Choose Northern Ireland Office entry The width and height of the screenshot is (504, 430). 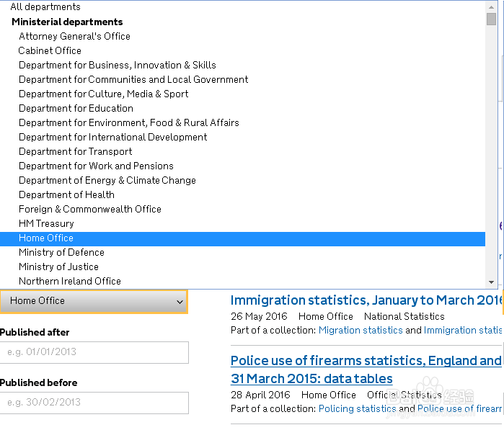click(69, 281)
